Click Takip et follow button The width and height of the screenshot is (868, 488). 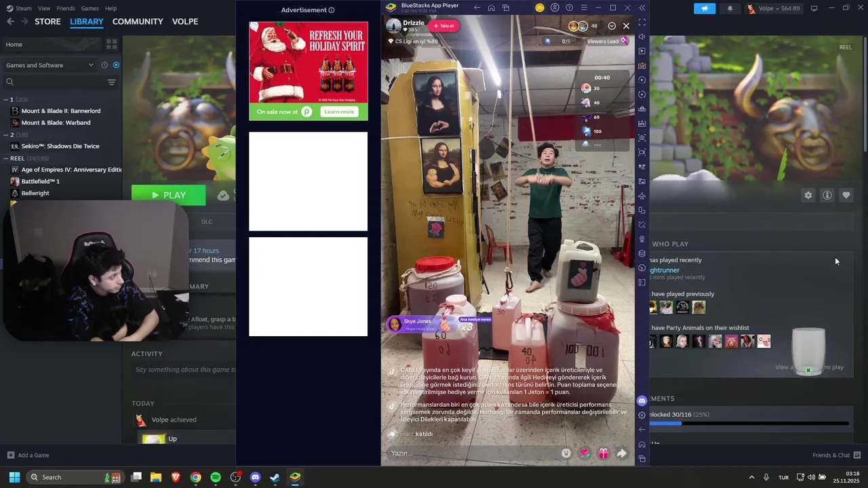pyautogui.click(x=443, y=26)
